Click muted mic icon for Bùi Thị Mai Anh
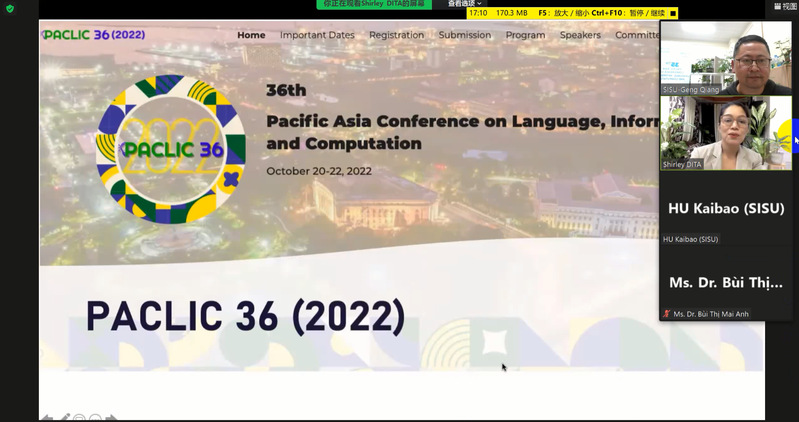 tap(666, 314)
